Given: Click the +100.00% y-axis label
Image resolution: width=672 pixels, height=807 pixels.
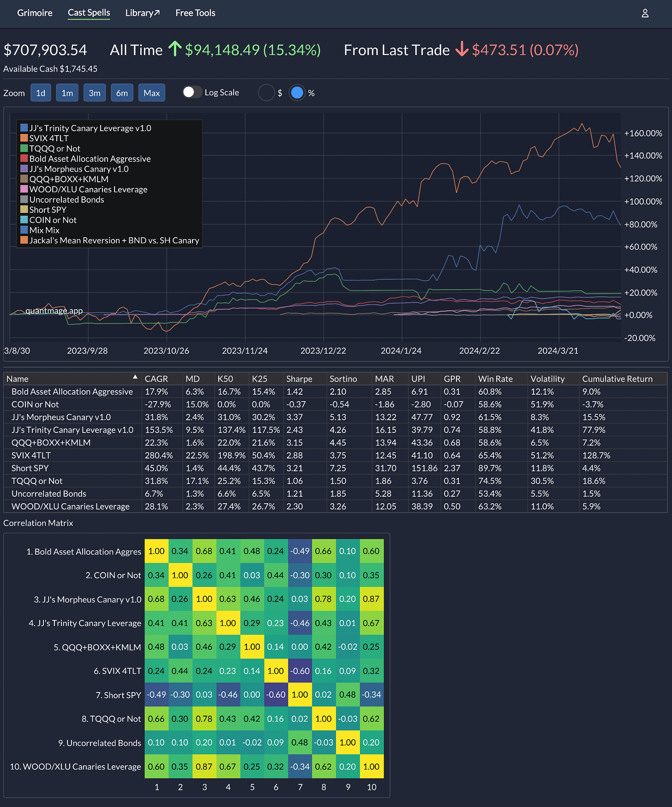Looking at the screenshot, I should coord(643,201).
